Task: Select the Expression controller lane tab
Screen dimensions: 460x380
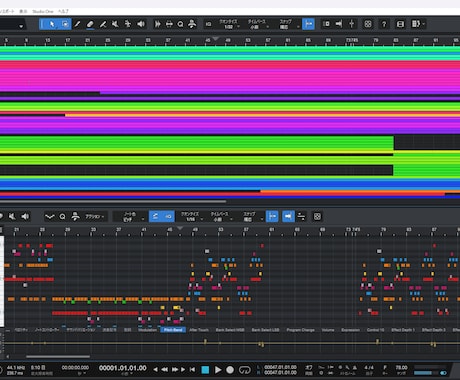Action: [x=350, y=330]
